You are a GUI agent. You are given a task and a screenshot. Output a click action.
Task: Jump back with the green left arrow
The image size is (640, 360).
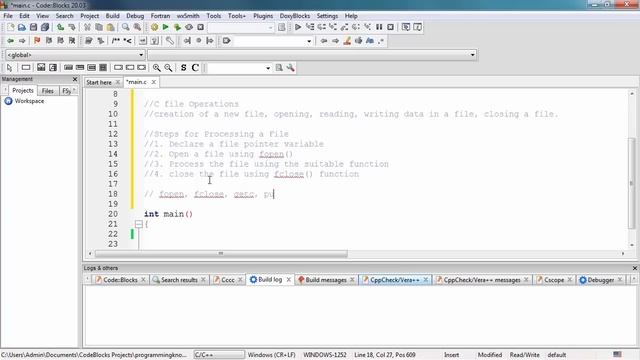click(x=10, y=41)
